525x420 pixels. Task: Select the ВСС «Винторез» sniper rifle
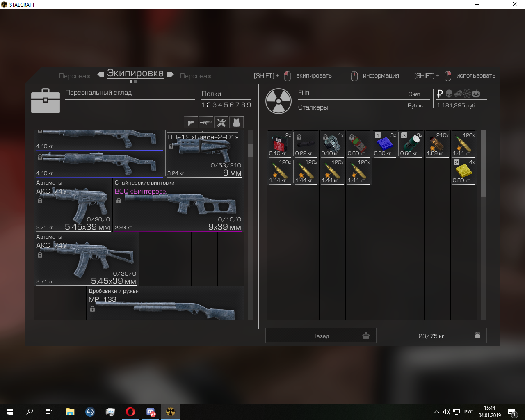[x=178, y=205]
